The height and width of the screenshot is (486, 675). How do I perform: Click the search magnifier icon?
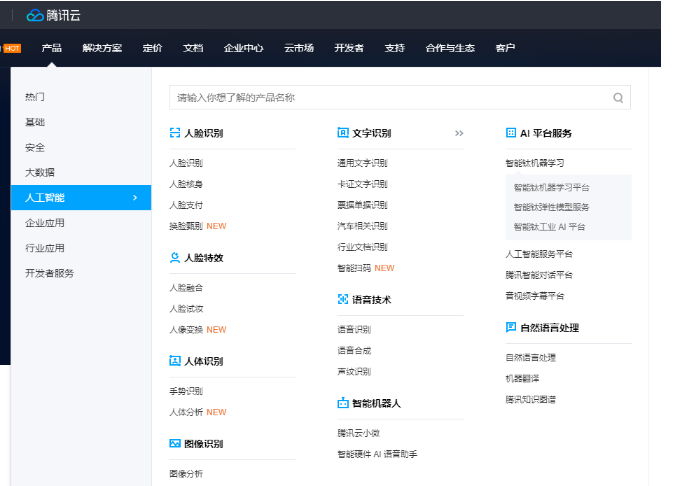point(618,98)
